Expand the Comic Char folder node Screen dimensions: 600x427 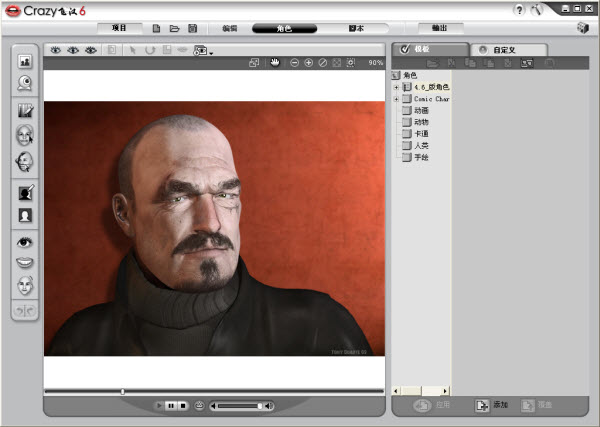point(397,99)
